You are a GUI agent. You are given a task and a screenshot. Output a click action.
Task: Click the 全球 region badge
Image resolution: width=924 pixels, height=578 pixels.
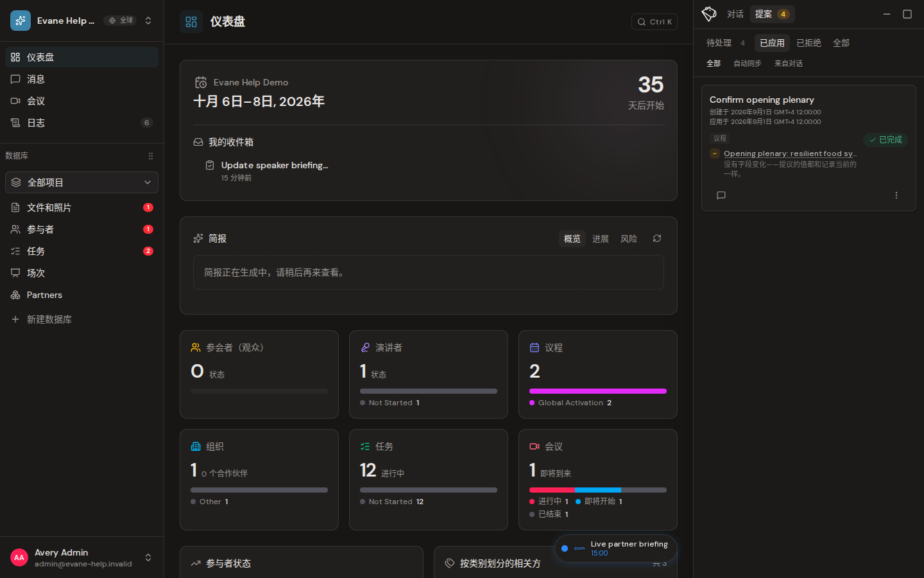pos(121,21)
